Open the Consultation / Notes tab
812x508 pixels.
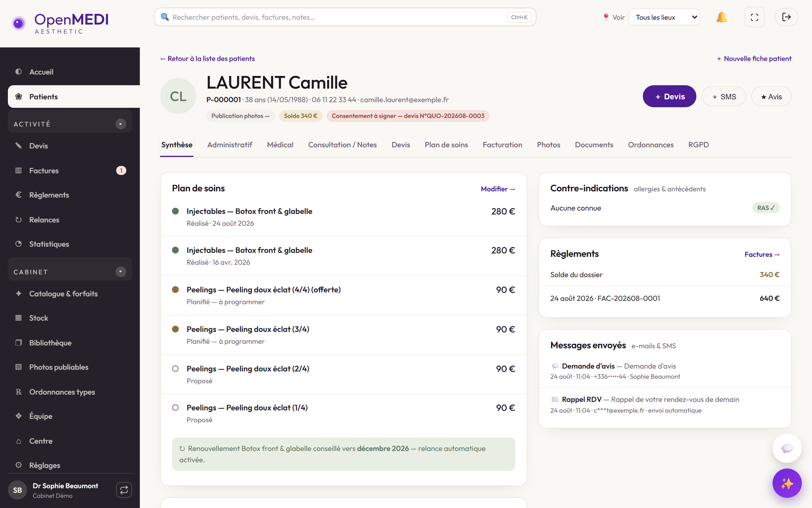tap(342, 145)
